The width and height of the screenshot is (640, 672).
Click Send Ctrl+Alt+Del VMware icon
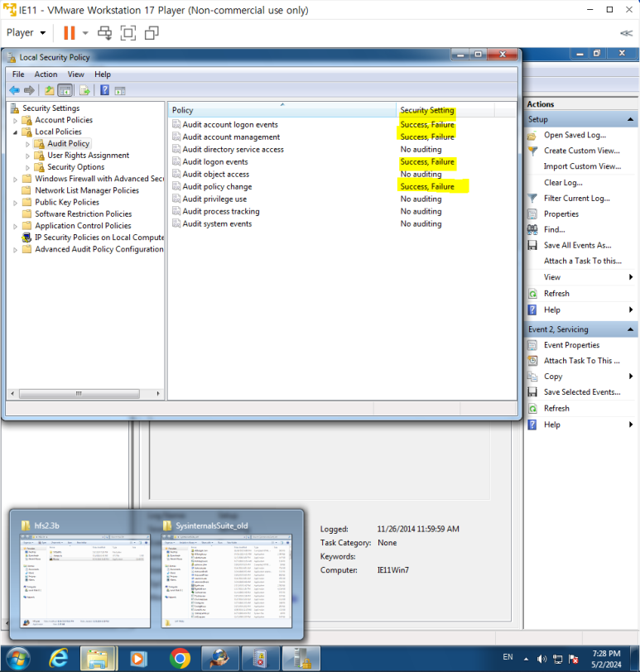[104, 33]
